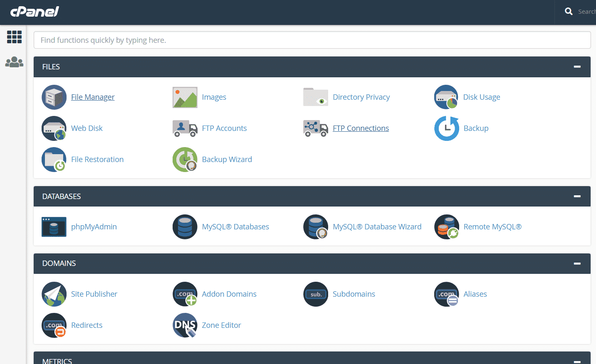Open the Addon Domains link
596x364 pixels.
coord(229,294)
